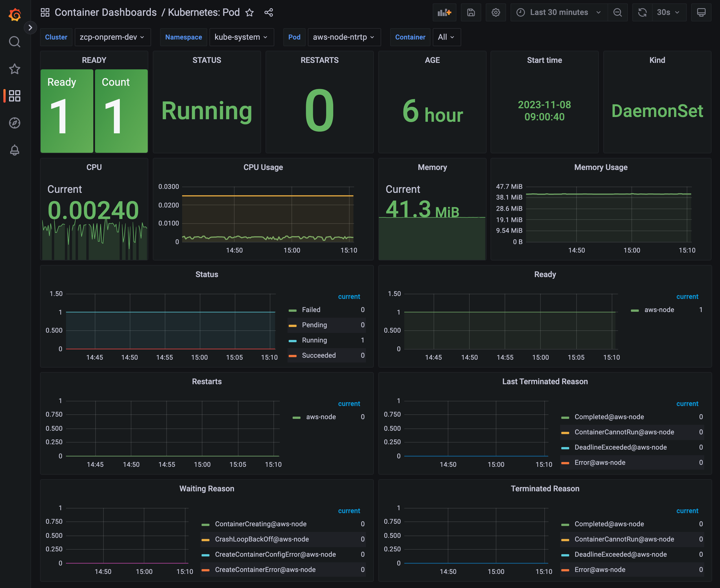Screen dimensions: 720x588
Task: Open the search icon in sidebar
Action: click(x=15, y=42)
